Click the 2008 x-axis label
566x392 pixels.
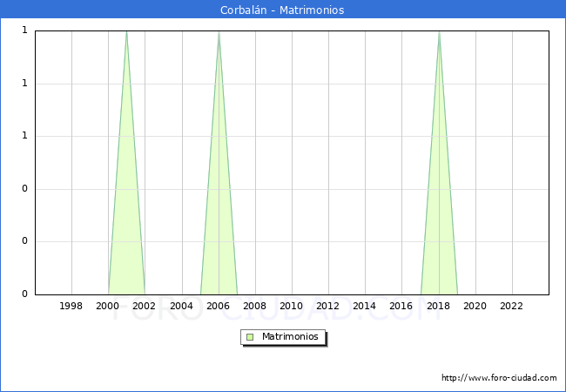pyautogui.click(x=254, y=306)
